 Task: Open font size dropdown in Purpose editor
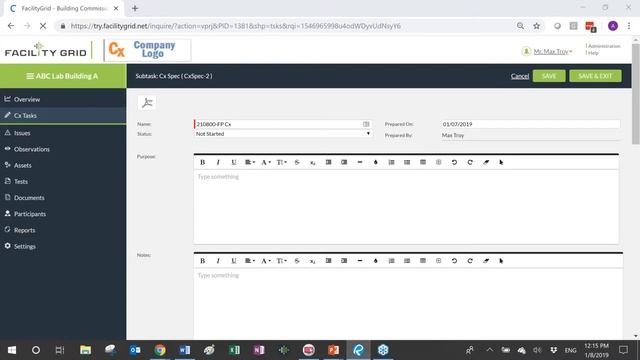click(281, 162)
